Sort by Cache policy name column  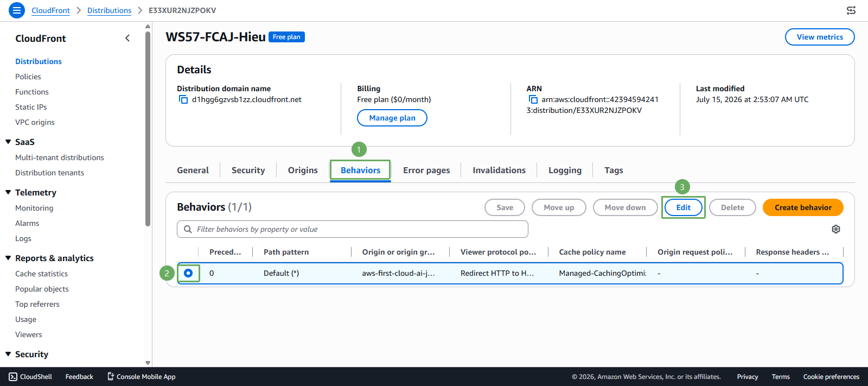[592, 252]
